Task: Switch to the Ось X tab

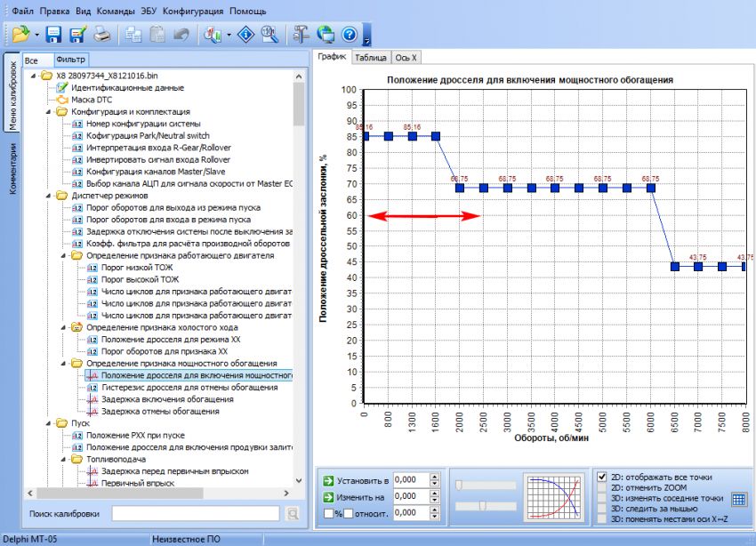Action: click(406, 57)
